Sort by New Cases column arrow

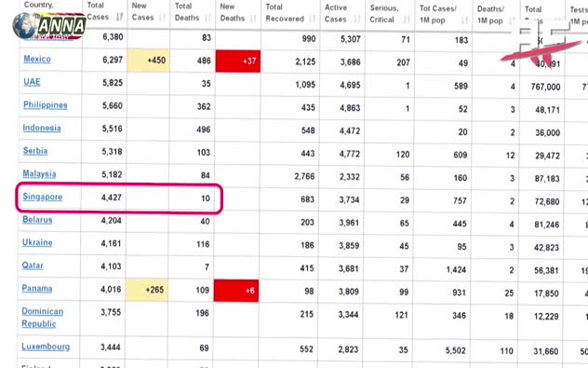click(163, 18)
